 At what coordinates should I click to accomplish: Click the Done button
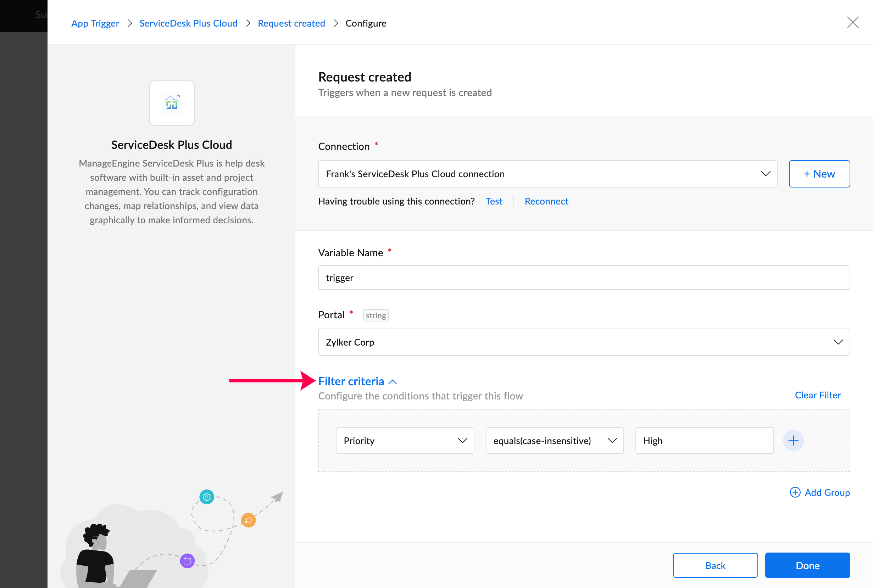click(807, 565)
